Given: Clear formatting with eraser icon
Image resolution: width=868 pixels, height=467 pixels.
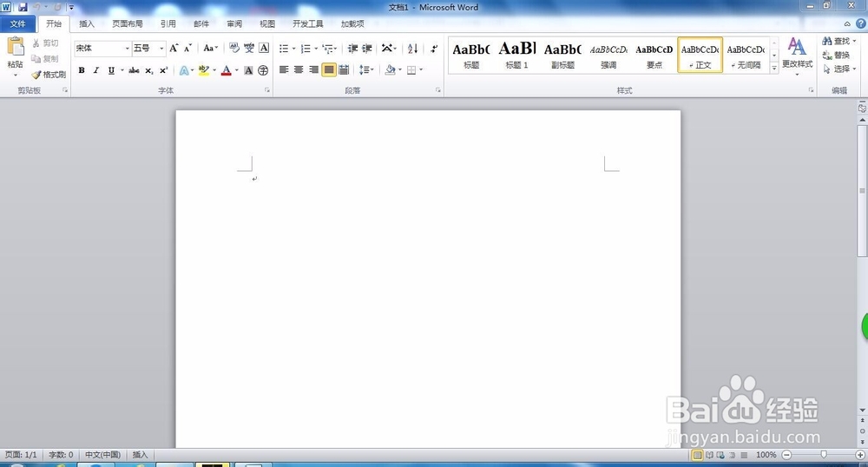Looking at the screenshot, I should point(234,48).
